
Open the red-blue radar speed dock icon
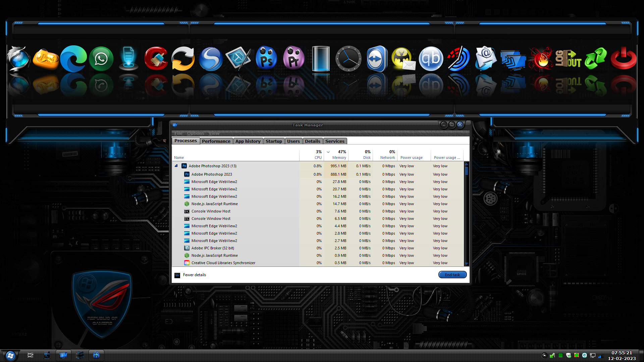458,59
